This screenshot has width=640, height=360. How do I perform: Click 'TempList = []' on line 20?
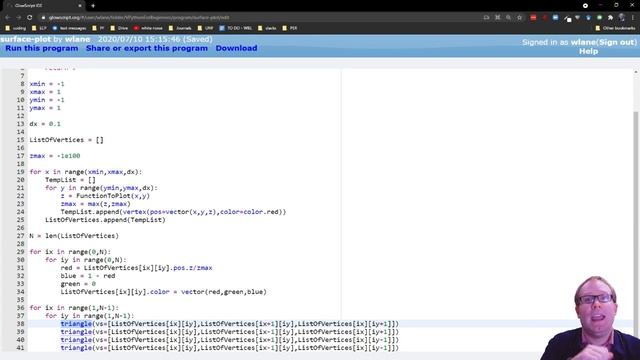(70, 180)
